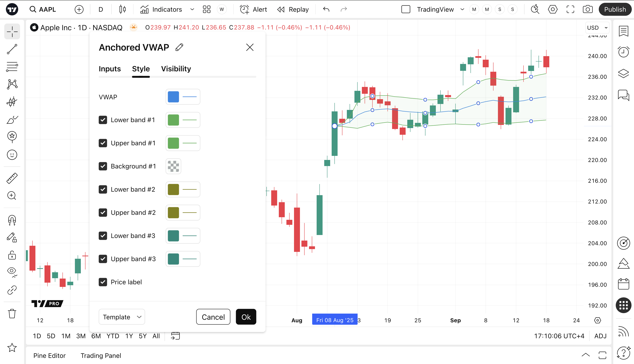Switch to the Visibility tab
This screenshot has height=364, width=634.
[x=176, y=69]
